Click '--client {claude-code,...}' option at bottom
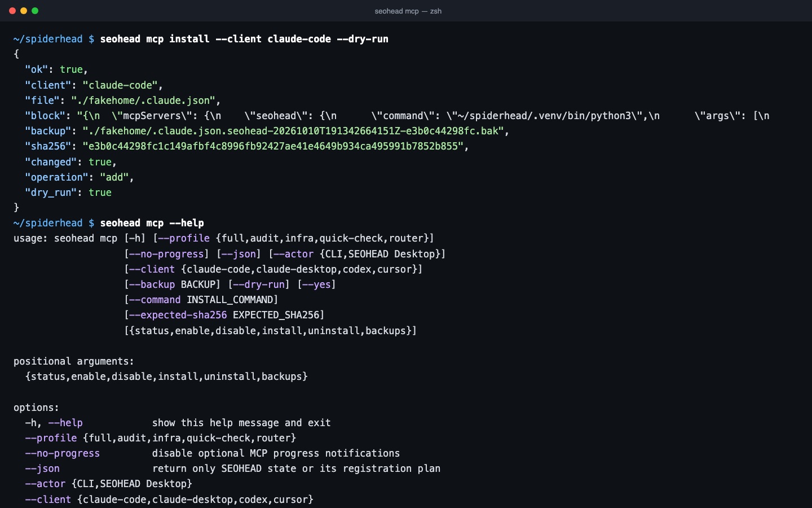The width and height of the screenshot is (812, 508). [169, 500]
